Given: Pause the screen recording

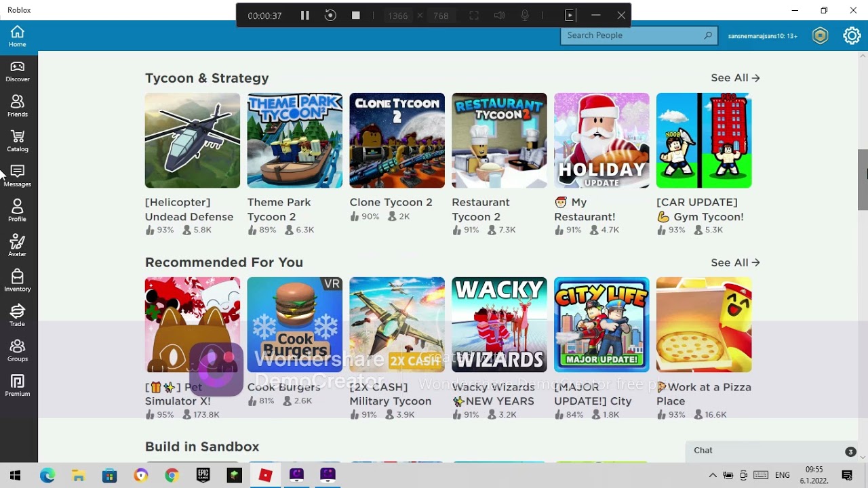Looking at the screenshot, I should tap(305, 16).
